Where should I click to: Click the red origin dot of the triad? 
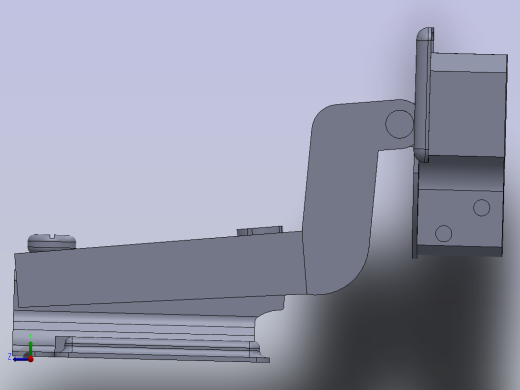coord(31,359)
